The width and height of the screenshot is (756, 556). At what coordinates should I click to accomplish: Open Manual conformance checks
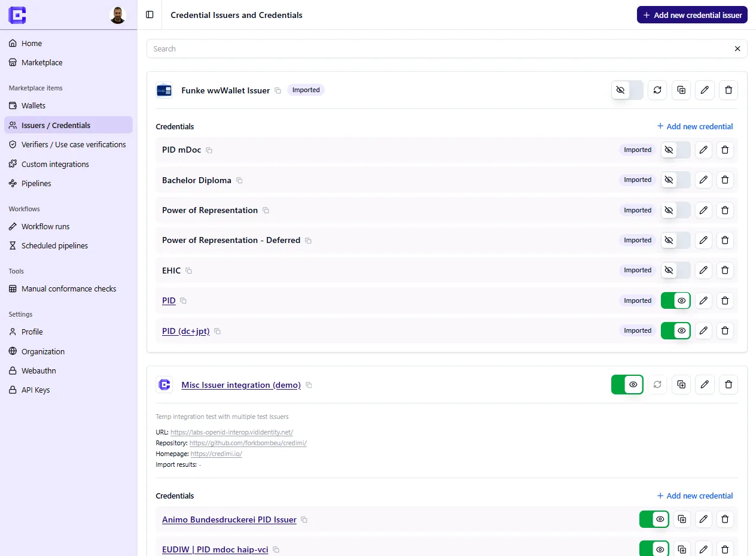pyautogui.click(x=68, y=288)
